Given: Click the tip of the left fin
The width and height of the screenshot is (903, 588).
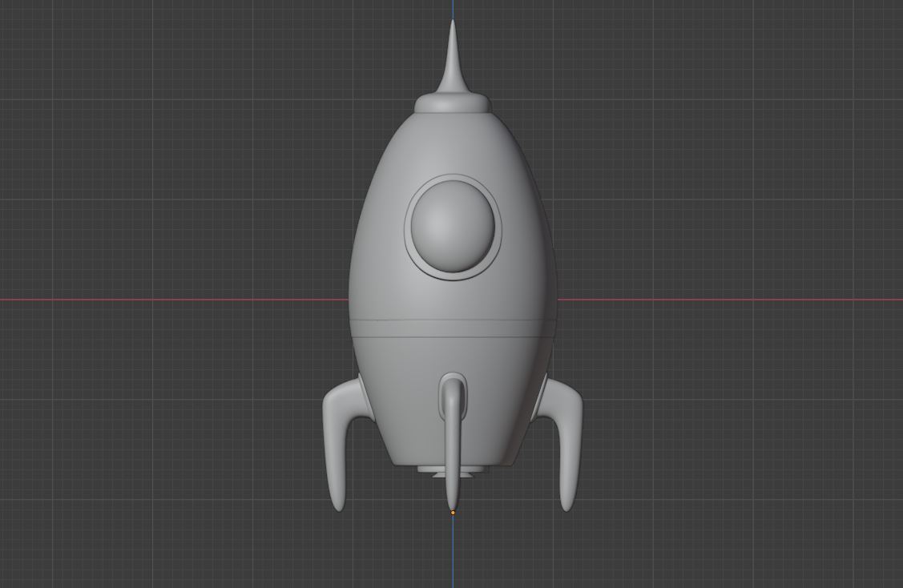Looking at the screenshot, I should [x=338, y=506].
